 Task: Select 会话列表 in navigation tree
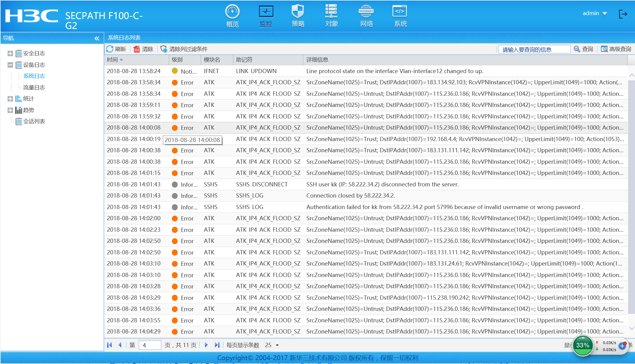[x=34, y=121]
